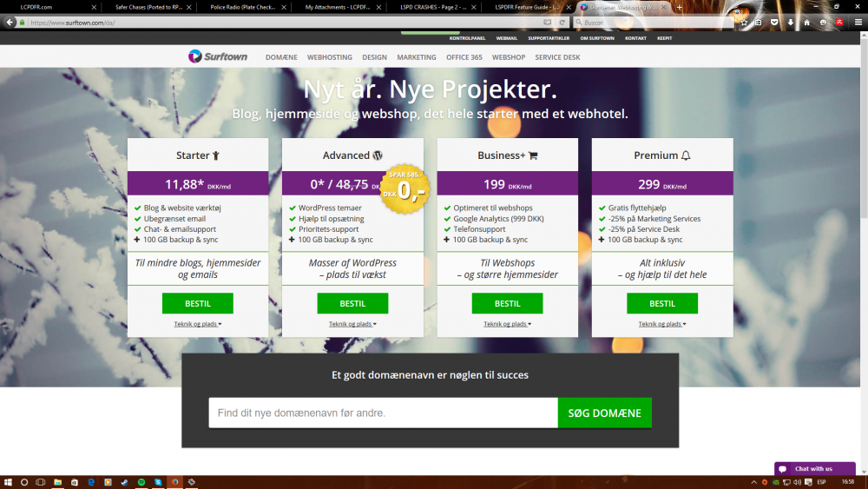
Task: Focus the domain name search field
Action: pyautogui.click(x=383, y=413)
